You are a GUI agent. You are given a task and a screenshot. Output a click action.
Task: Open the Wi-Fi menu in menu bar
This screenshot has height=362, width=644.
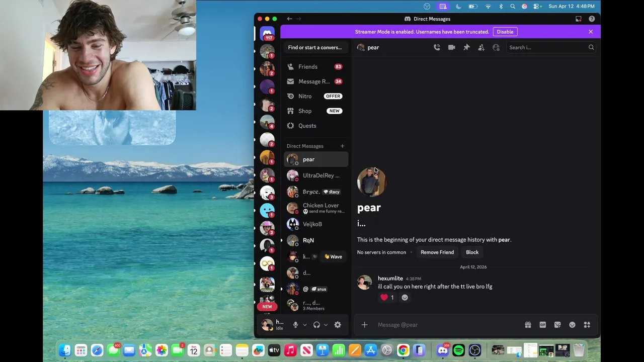[488, 6]
